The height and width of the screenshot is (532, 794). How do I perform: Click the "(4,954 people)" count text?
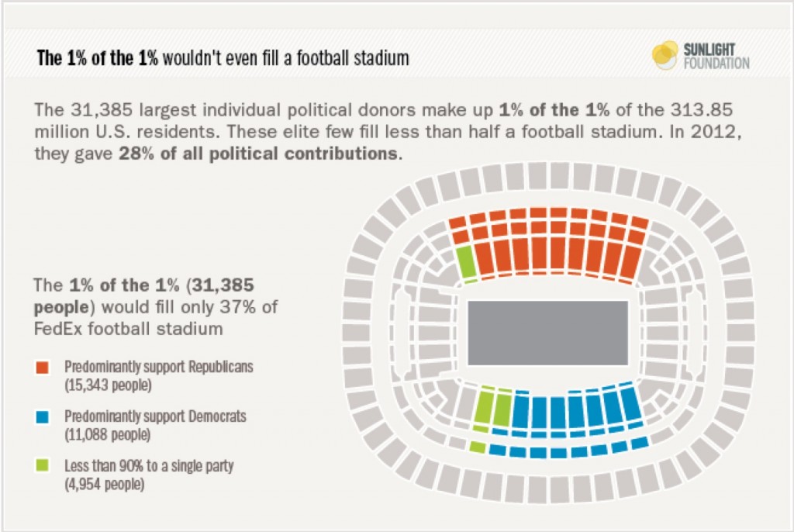pyautogui.click(x=105, y=484)
